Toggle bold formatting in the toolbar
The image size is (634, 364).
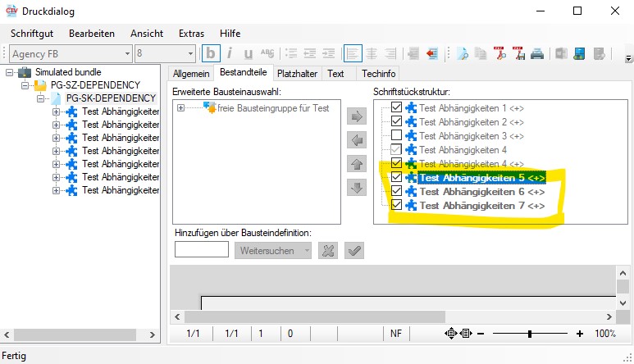pyautogui.click(x=212, y=54)
